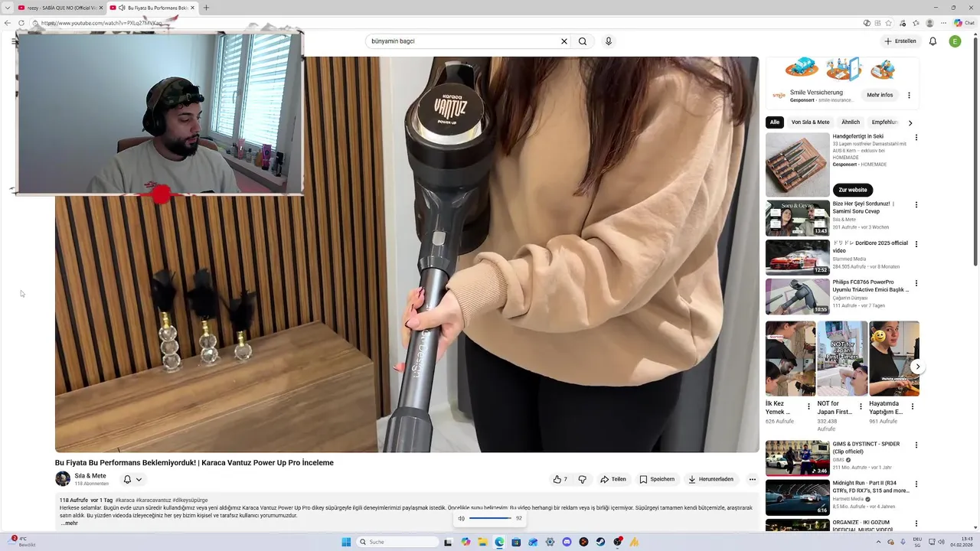The height and width of the screenshot is (551, 980).
Task: Click the Speichern button
Action: [x=657, y=479]
